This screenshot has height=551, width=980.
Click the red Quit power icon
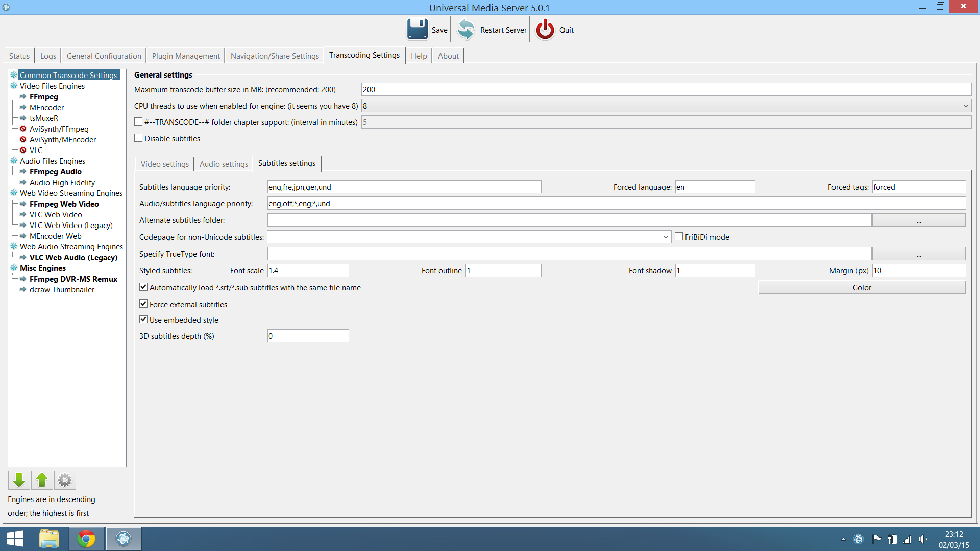(x=545, y=30)
